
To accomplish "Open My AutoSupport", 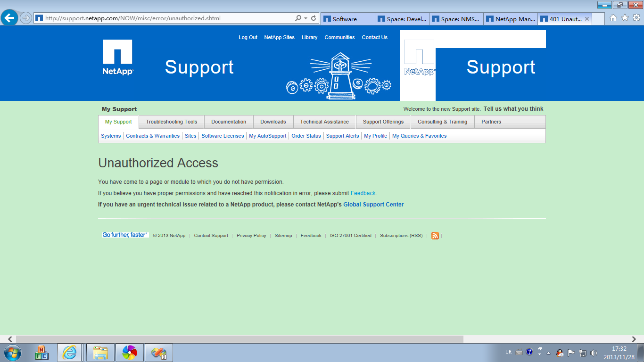I will coord(268,136).
